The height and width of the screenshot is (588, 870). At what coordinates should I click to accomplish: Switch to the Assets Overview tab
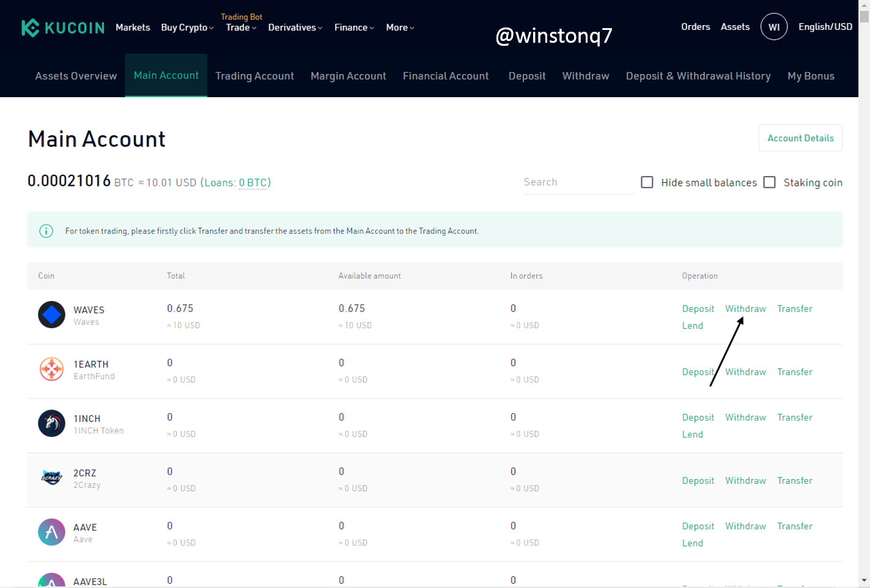(76, 76)
